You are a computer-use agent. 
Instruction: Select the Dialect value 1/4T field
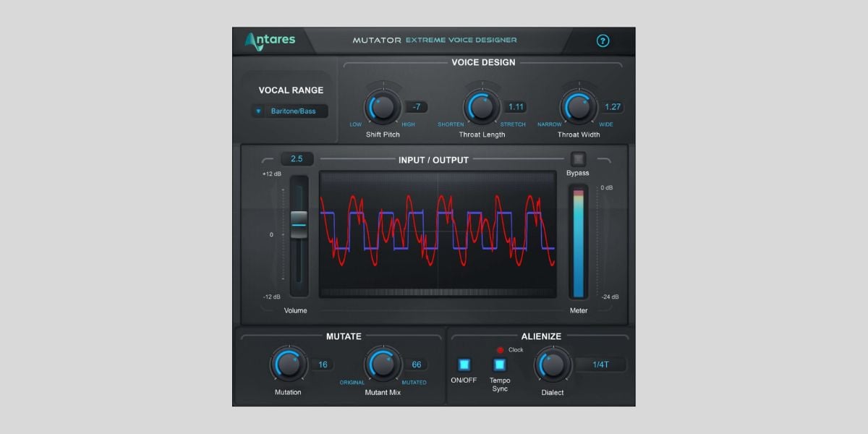click(601, 365)
